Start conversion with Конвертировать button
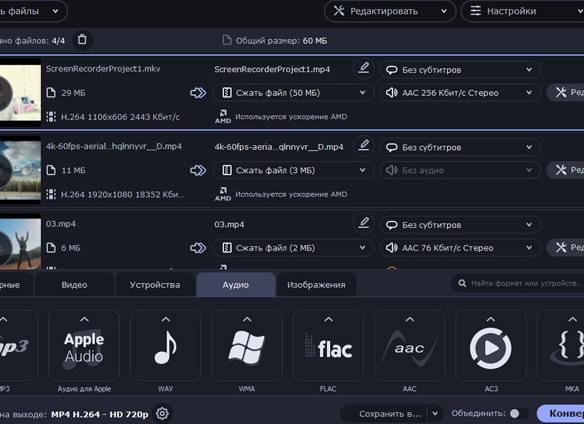The width and height of the screenshot is (584, 424). [561, 414]
